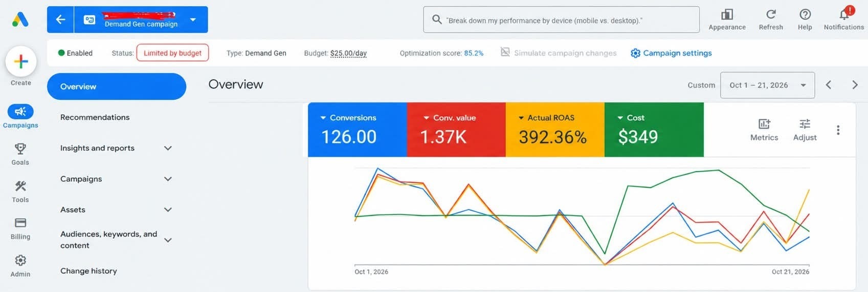Go to the previous date range

tap(829, 85)
